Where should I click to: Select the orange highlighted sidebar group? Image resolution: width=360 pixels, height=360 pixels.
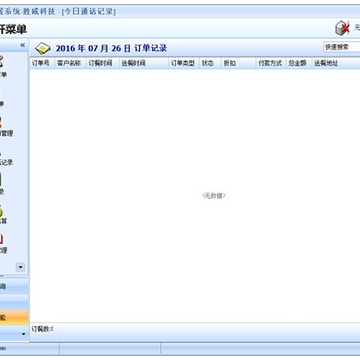pyautogui.click(x=14, y=318)
